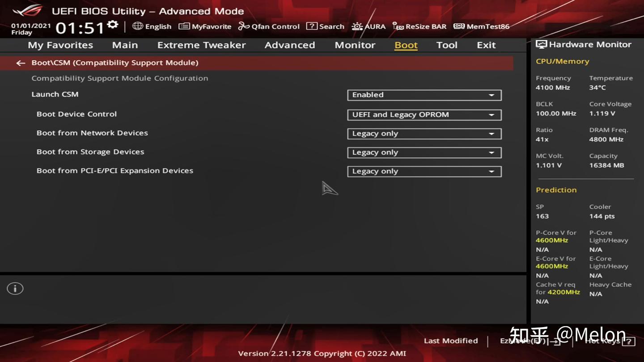This screenshot has width=644, height=362.
Task: Open MyFavorite with its toolbar icon
Action: [183, 26]
